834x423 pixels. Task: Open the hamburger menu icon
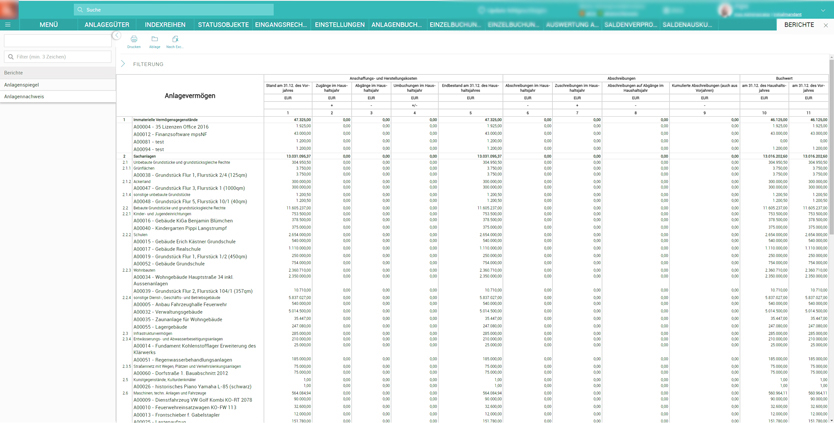pos(8,25)
